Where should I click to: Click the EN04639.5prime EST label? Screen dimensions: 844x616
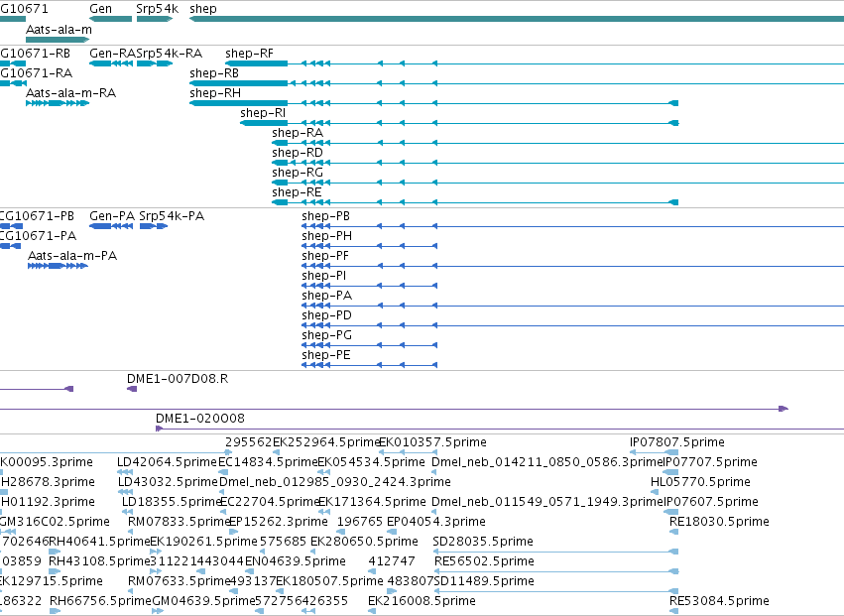point(295,562)
